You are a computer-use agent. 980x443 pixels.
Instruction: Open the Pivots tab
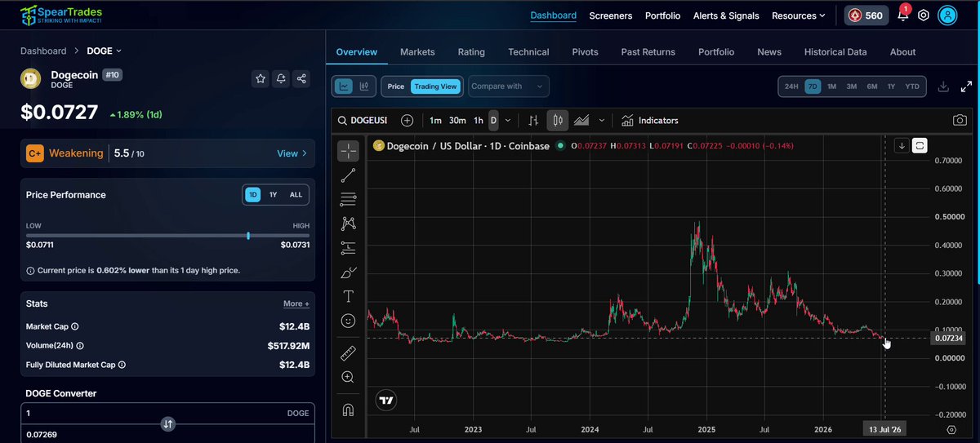(x=585, y=51)
